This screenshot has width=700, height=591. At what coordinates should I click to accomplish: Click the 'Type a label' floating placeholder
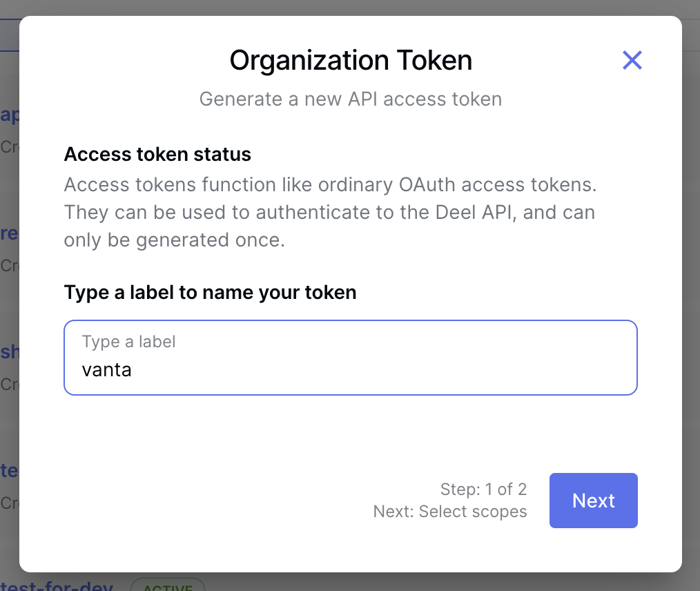point(128,342)
